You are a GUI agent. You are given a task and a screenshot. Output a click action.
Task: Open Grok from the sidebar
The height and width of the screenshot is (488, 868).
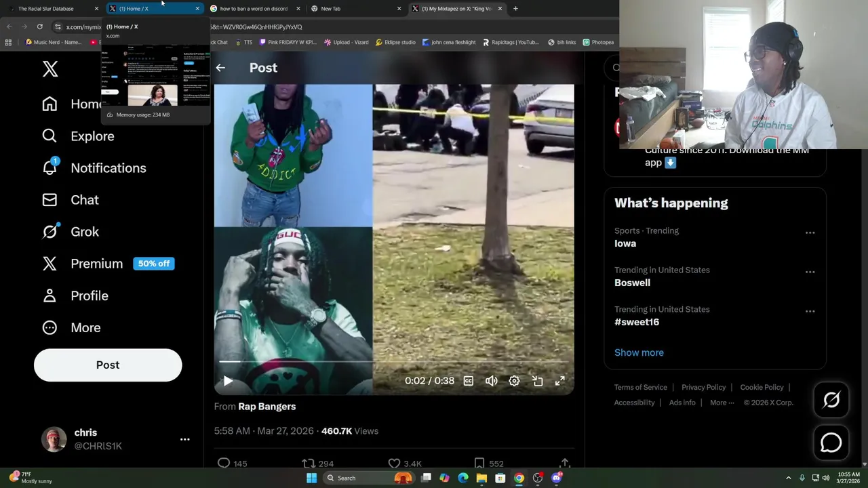pyautogui.click(x=71, y=232)
